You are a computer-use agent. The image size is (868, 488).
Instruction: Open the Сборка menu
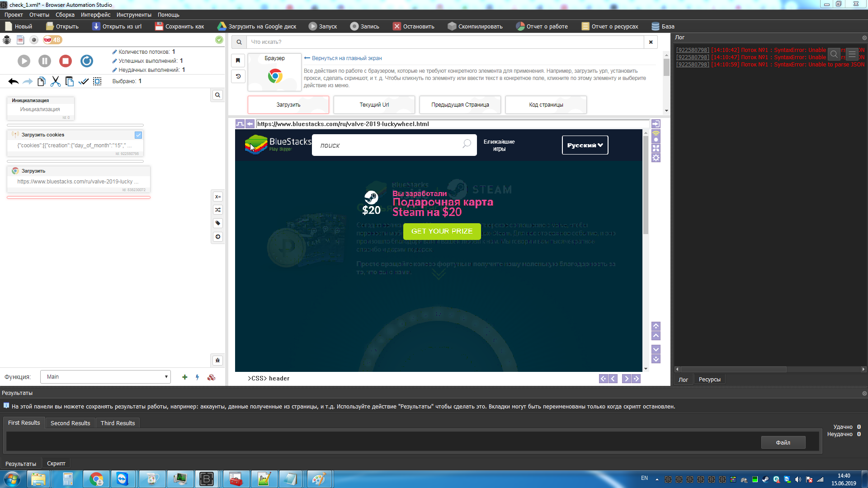click(65, 15)
